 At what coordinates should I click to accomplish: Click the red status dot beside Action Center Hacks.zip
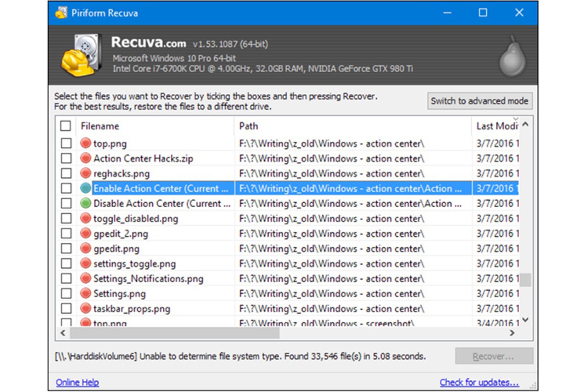tap(85, 158)
